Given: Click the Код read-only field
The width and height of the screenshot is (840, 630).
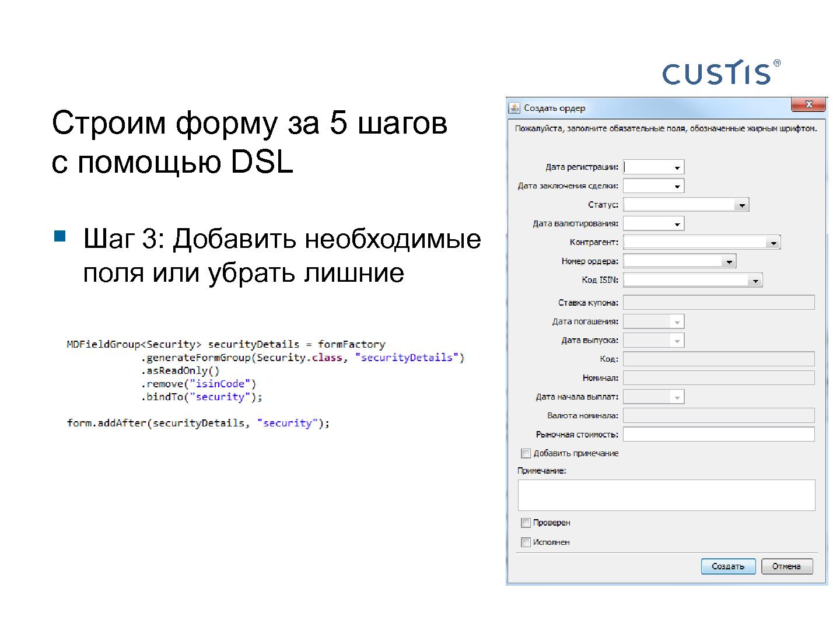Looking at the screenshot, I should pos(719,359).
